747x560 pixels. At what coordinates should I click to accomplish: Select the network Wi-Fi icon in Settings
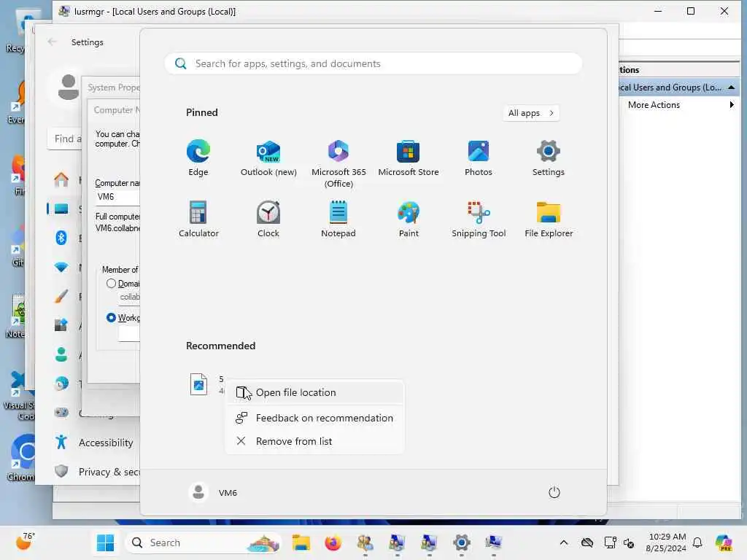coord(61,268)
